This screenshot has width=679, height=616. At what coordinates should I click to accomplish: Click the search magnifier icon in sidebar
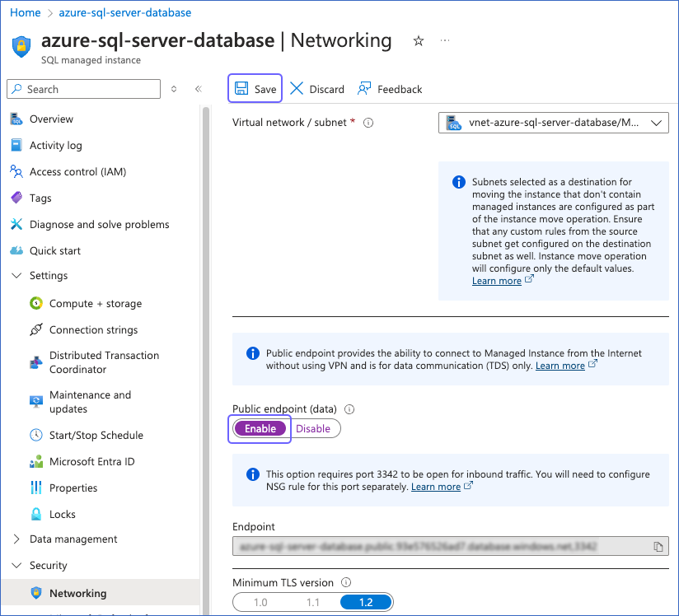(x=16, y=89)
